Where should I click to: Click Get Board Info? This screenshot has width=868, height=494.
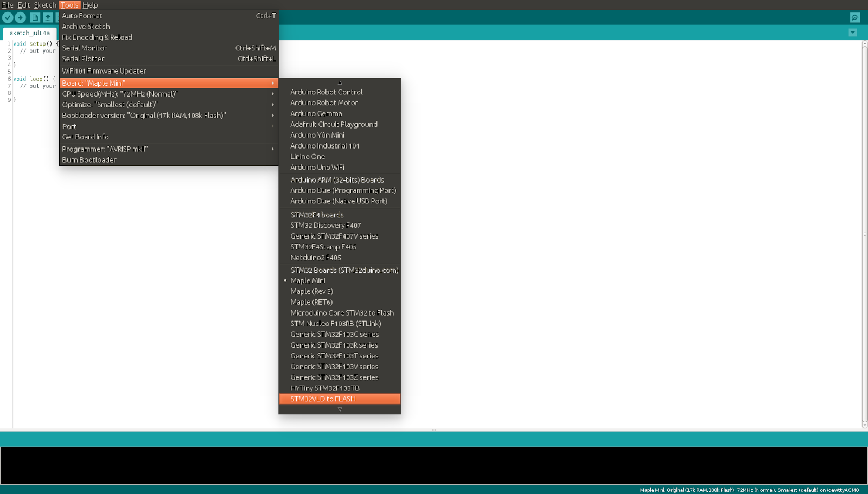coord(85,137)
